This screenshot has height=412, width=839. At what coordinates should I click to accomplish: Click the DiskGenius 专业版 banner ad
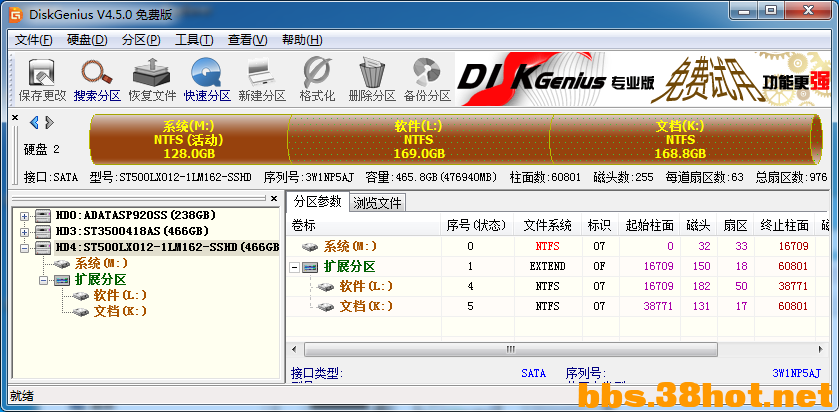point(642,78)
